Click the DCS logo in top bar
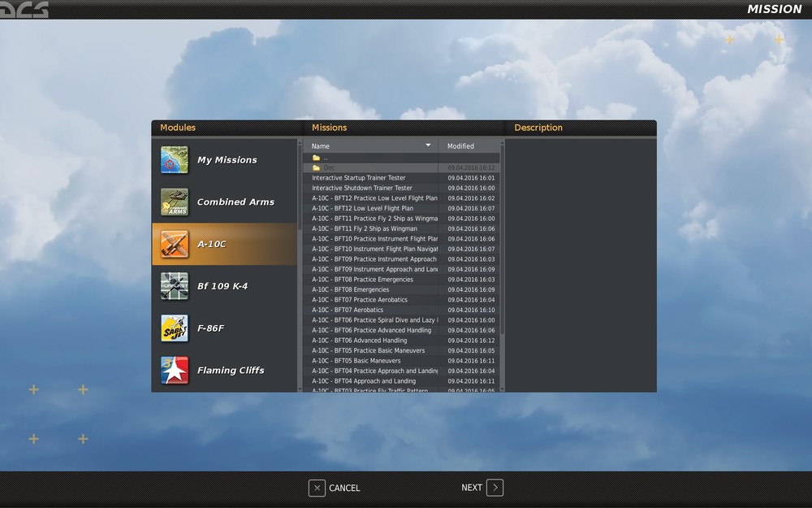Viewport: 812px width, 508px height. (24, 9)
